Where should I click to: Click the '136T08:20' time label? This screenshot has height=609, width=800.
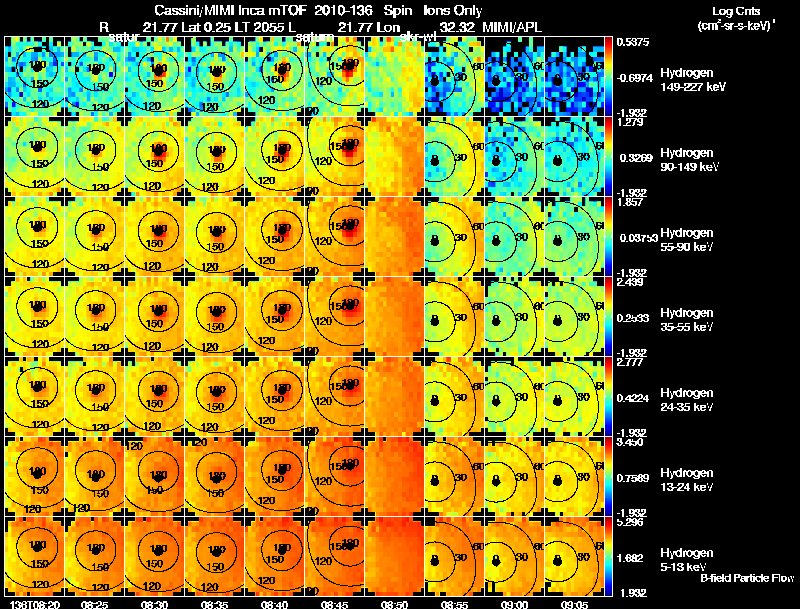pyautogui.click(x=34, y=604)
